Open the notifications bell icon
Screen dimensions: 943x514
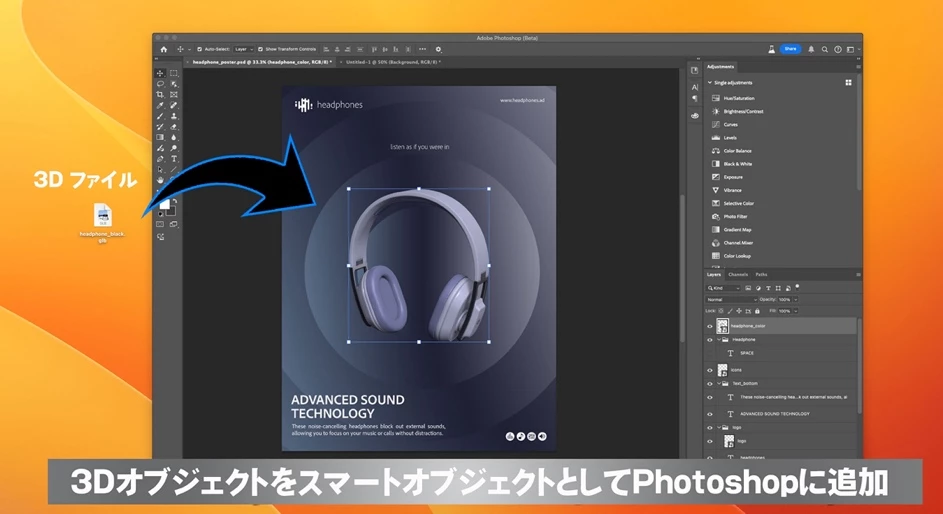point(811,49)
